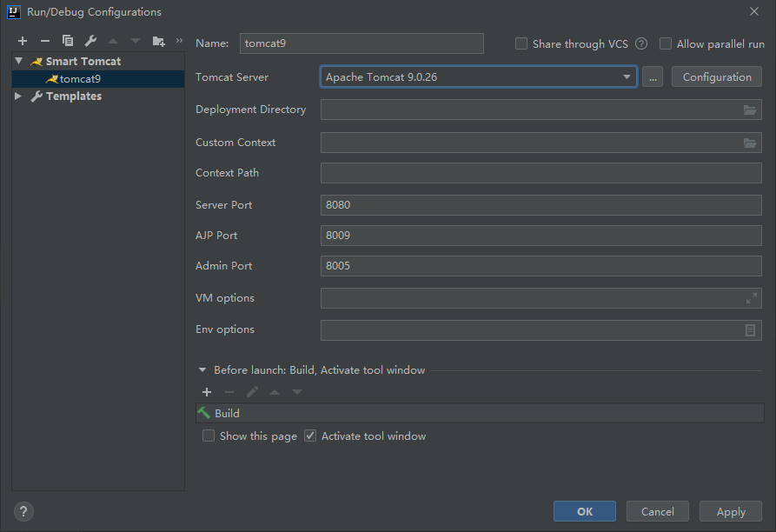The width and height of the screenshot is (776, 532).
Task: Add a new Before launch task
Action: pos(207,392)
